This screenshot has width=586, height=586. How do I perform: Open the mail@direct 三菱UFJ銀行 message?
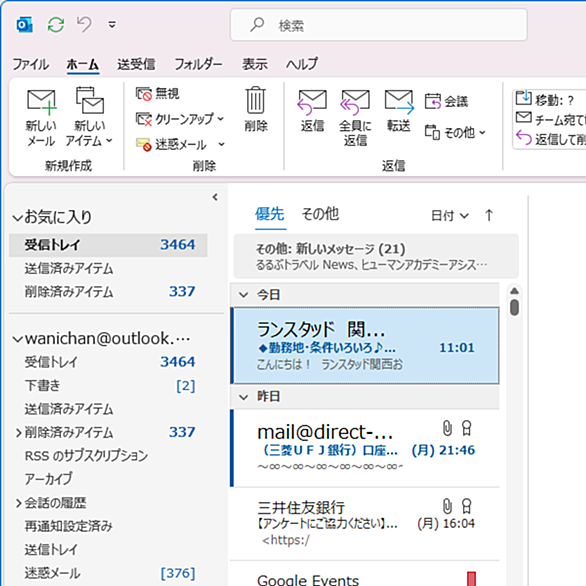coord(365,448)
